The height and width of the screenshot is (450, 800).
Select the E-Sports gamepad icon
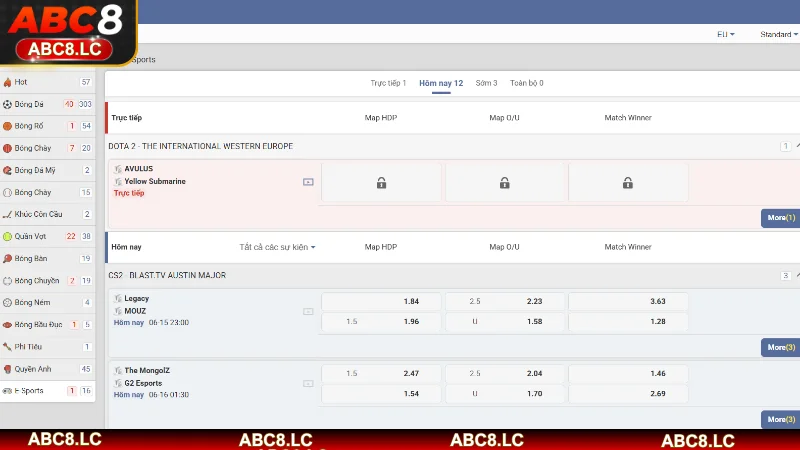click(x=7, y=391)
